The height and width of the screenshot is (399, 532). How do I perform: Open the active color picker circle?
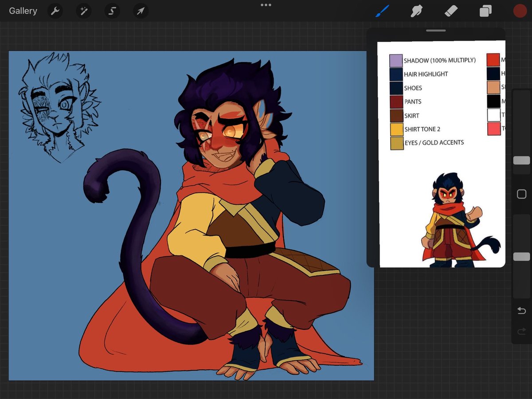pos(520,11)
